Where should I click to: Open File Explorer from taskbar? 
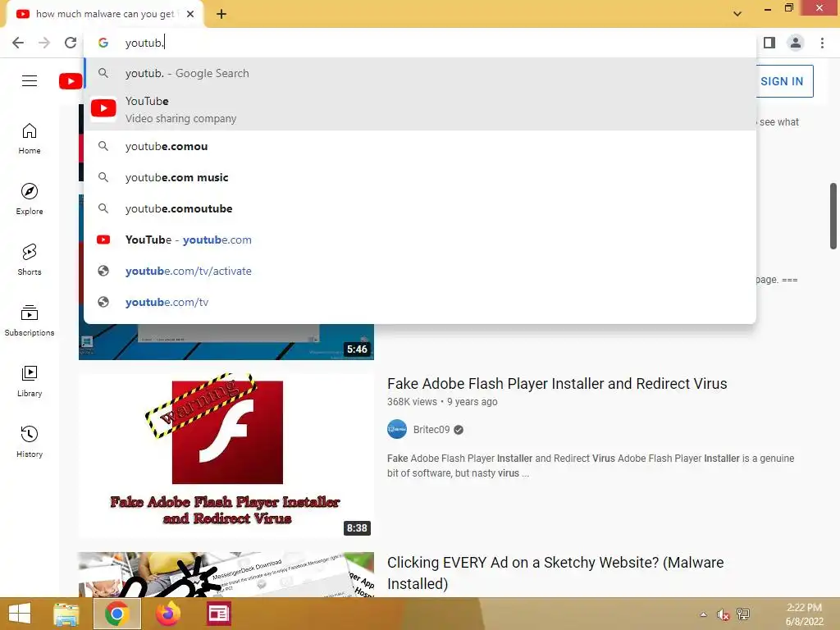tap(66, 614)
